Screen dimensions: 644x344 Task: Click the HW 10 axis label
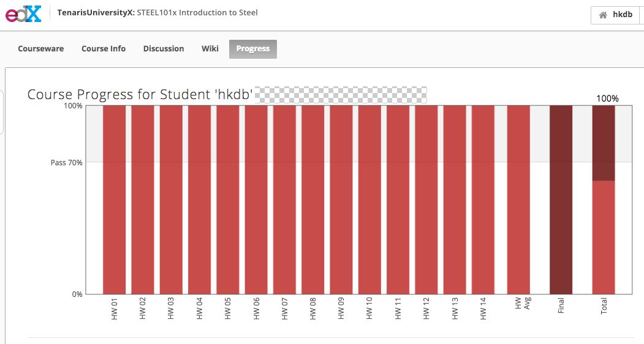point(369,308)
